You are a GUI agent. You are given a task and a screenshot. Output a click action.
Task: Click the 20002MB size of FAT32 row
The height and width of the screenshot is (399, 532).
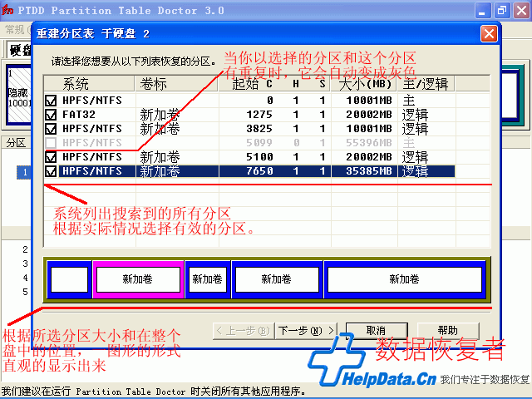click(x=369, y=115)
